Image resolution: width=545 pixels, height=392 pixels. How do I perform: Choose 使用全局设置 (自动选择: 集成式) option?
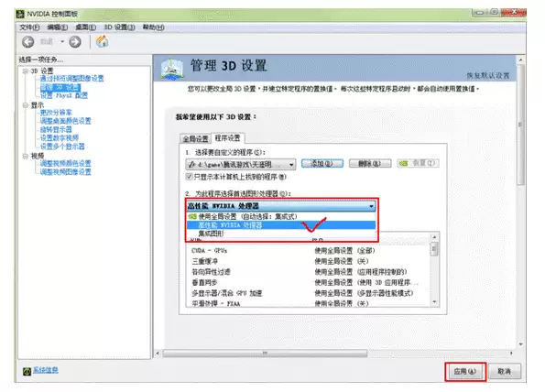pyautogui.click(x=281, y=216)
